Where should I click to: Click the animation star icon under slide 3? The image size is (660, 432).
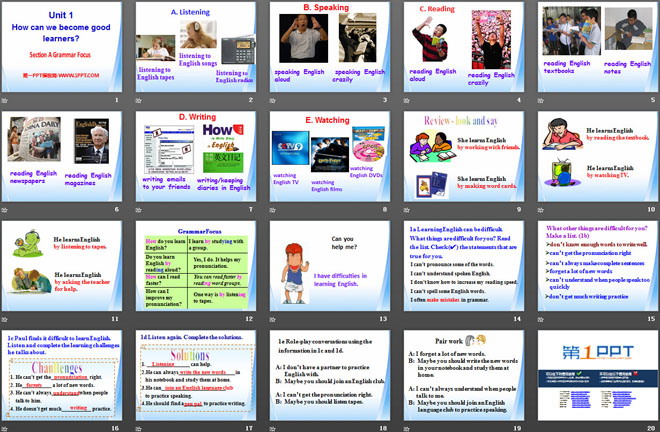(272, 101)
